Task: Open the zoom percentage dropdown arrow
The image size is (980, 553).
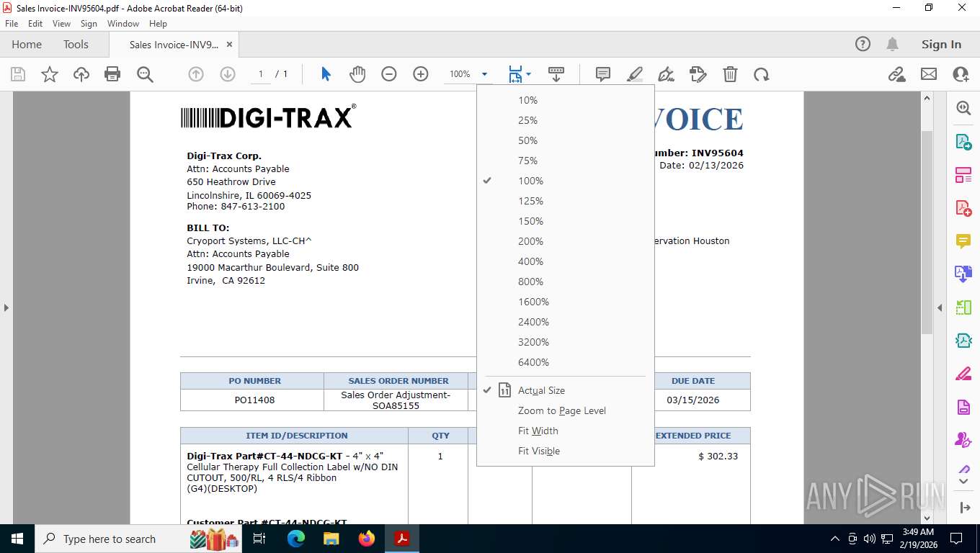Action: pyautogui.click(x=484, y=74)
